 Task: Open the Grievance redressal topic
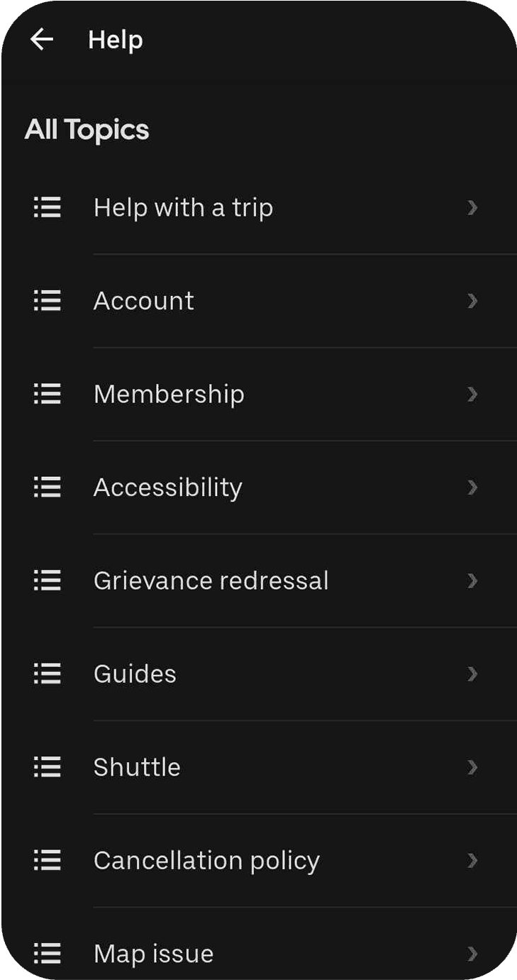point(211,580)
